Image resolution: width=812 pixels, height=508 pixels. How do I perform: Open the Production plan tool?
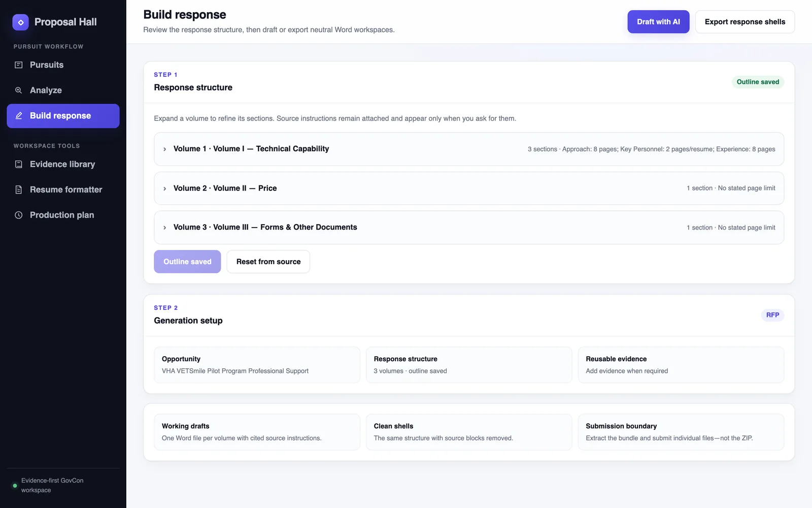[63, 215]
